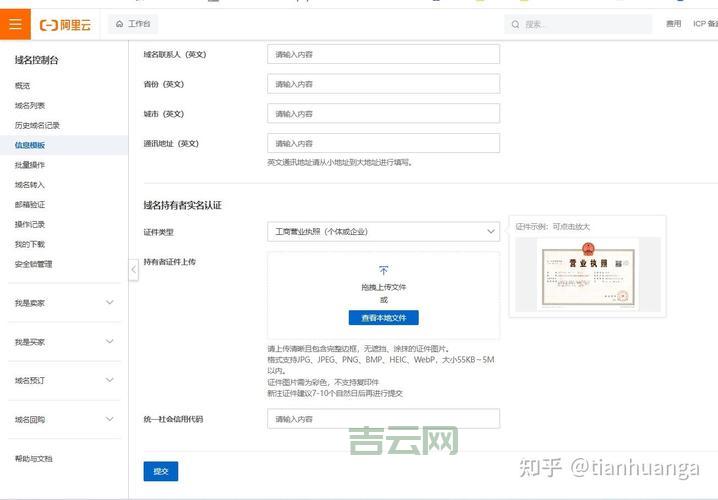Expand the 我是买家 section
Screen dimensions: 718x500
point(64,342)
